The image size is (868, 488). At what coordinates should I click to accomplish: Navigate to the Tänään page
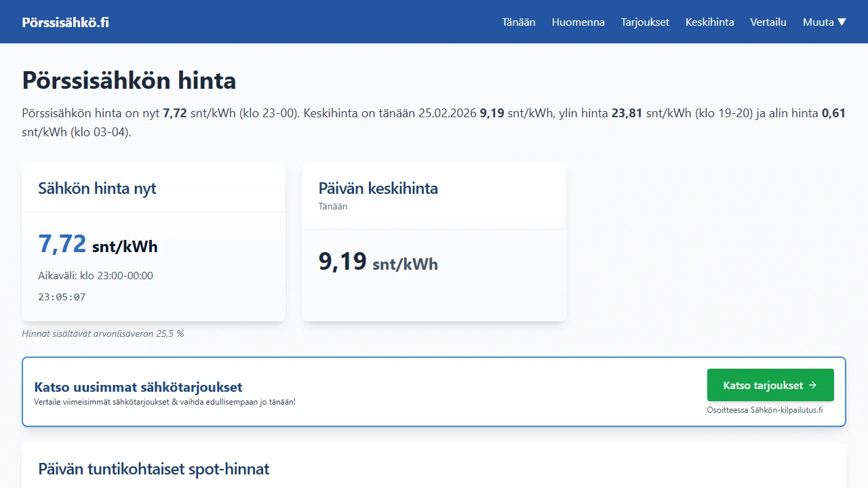coord(519,22)
